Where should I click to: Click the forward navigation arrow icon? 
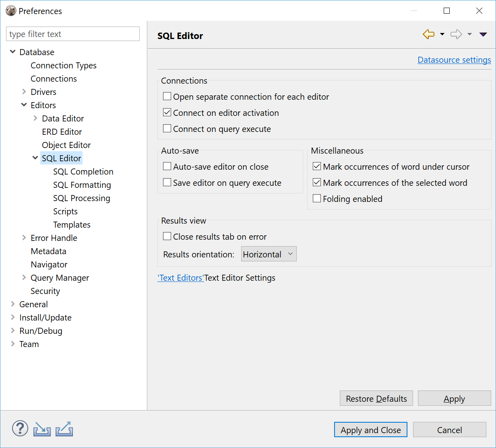456,34
